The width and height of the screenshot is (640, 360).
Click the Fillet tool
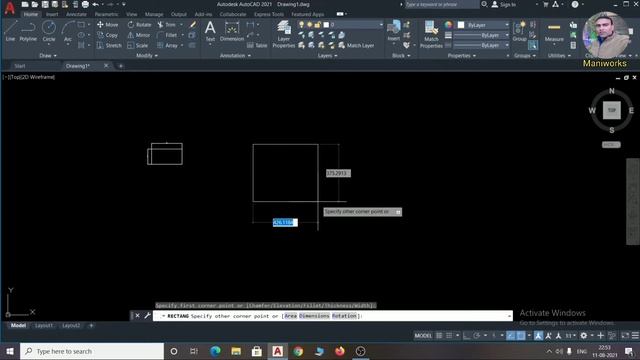point(167,35)
